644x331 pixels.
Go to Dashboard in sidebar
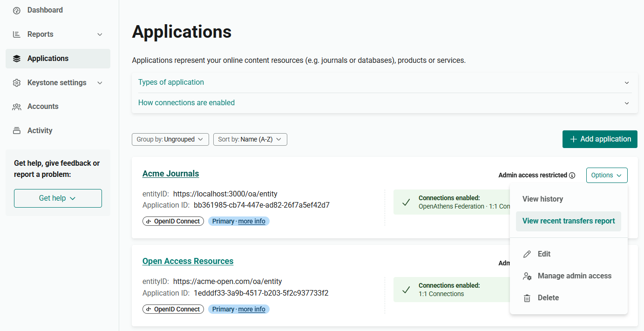click(x=58, y=10)
